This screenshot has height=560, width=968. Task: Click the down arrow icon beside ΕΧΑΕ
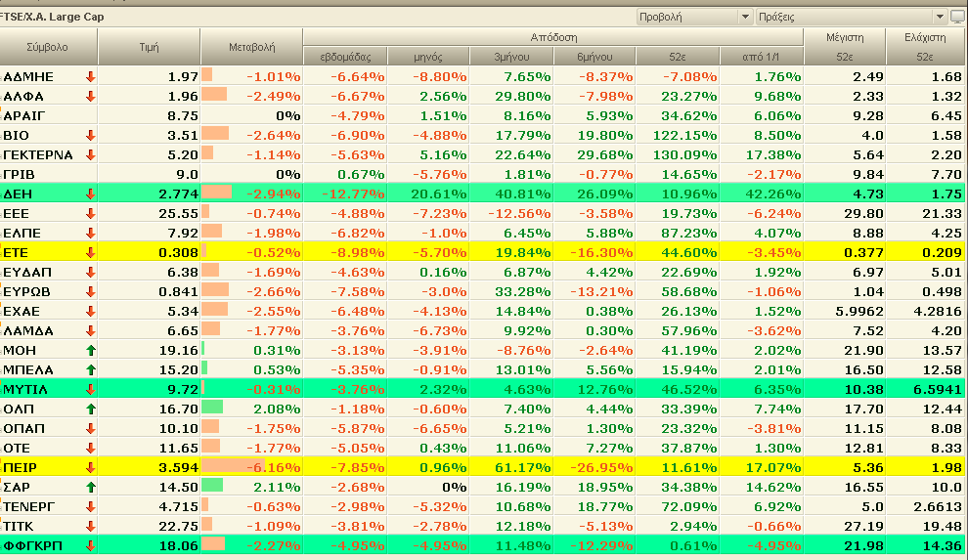pos(91,311)
